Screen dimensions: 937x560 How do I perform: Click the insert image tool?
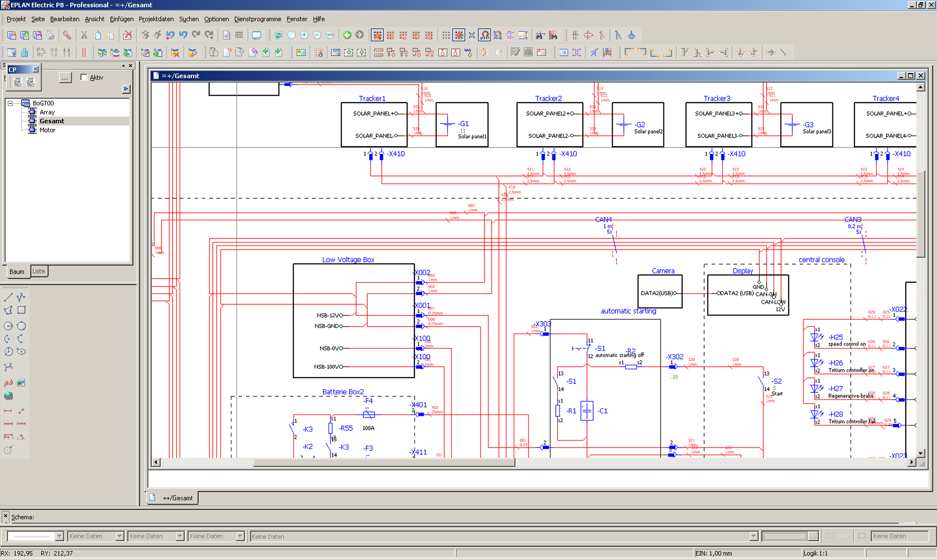click(21, 383)
